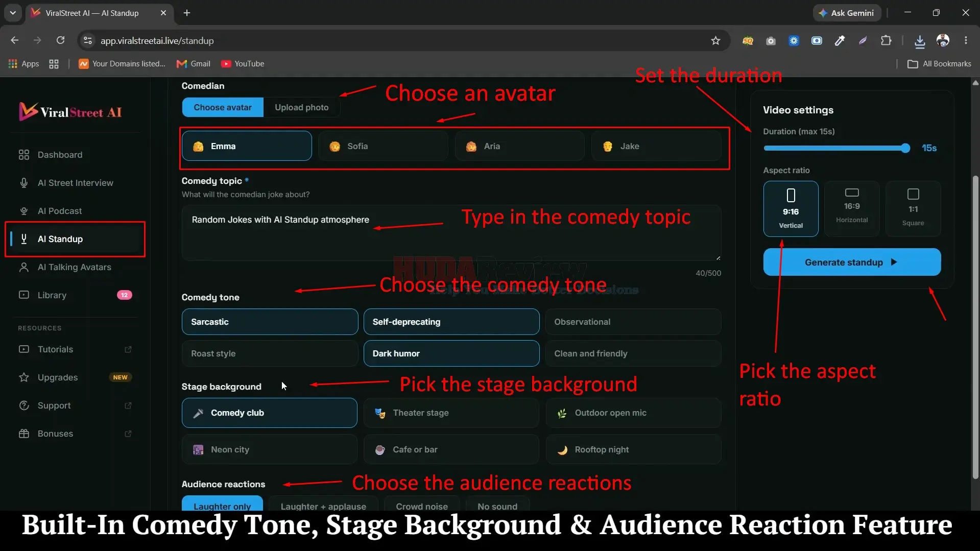
Task: Bookmark this page with star
Action: (715, 40)
